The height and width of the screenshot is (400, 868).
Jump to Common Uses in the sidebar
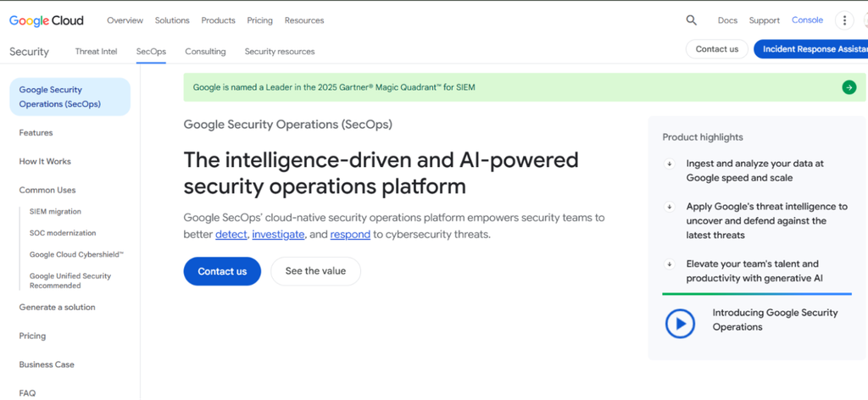[47, 190]
